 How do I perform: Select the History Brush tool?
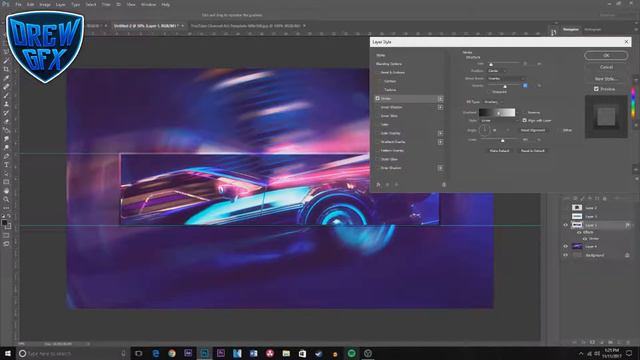[x=6, y=113]
